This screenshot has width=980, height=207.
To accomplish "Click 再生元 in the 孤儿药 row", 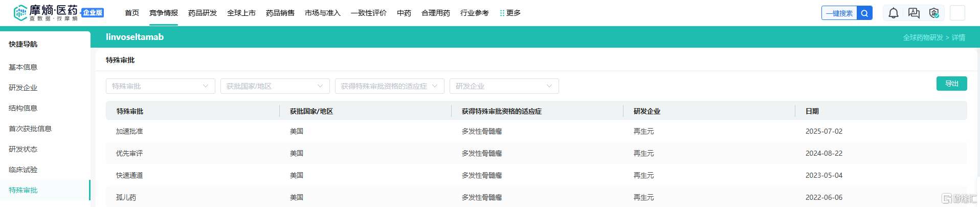I will [643, 197].
